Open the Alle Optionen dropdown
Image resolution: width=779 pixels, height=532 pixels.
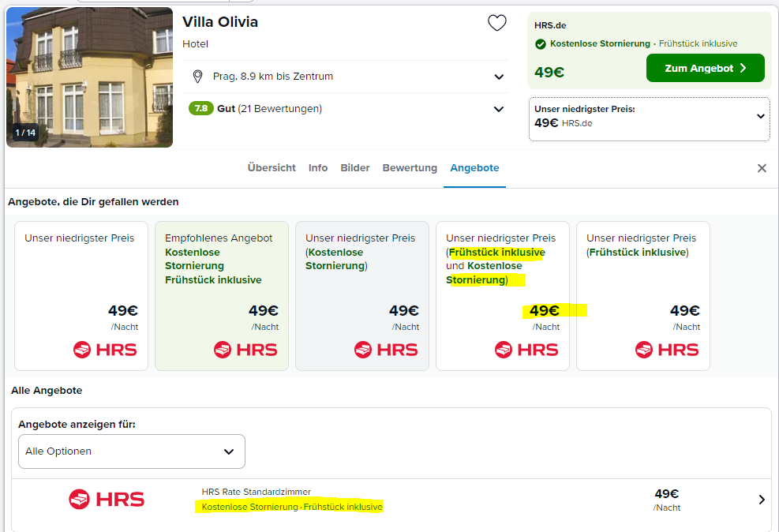pyautogui.click(x=132, y=451)
